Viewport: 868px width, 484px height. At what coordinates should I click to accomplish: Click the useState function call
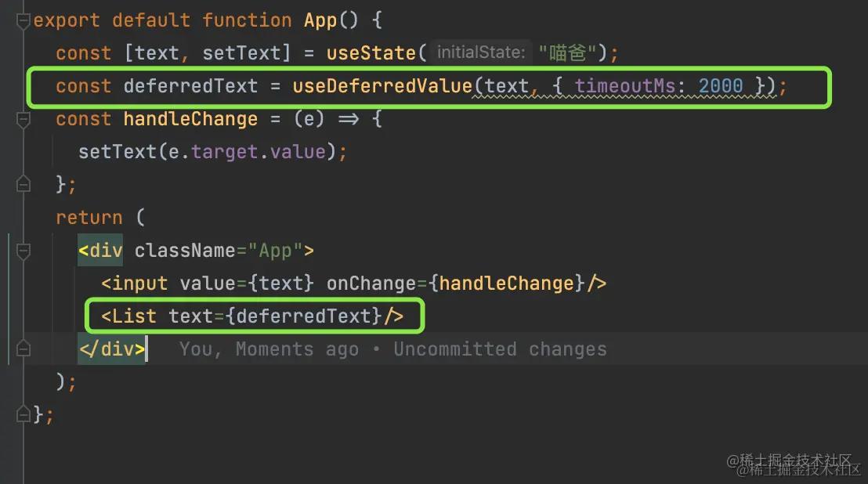[372, 52]
